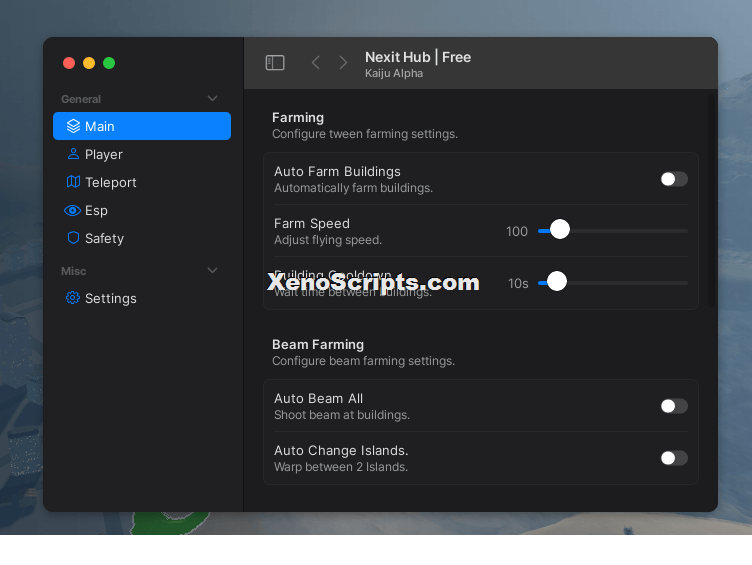Screen dimensions: 752x565
Task: Click the red close window button
Action: pos(69,63)
